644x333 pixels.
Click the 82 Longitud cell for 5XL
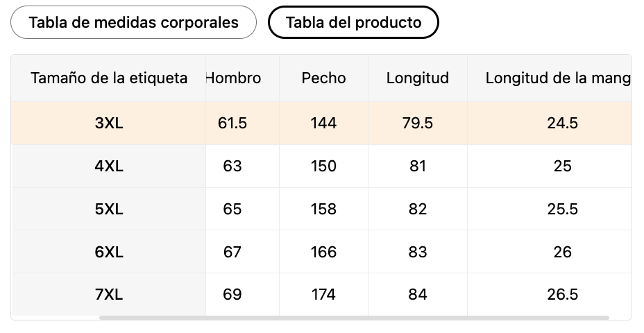click(x=418, y=209)
